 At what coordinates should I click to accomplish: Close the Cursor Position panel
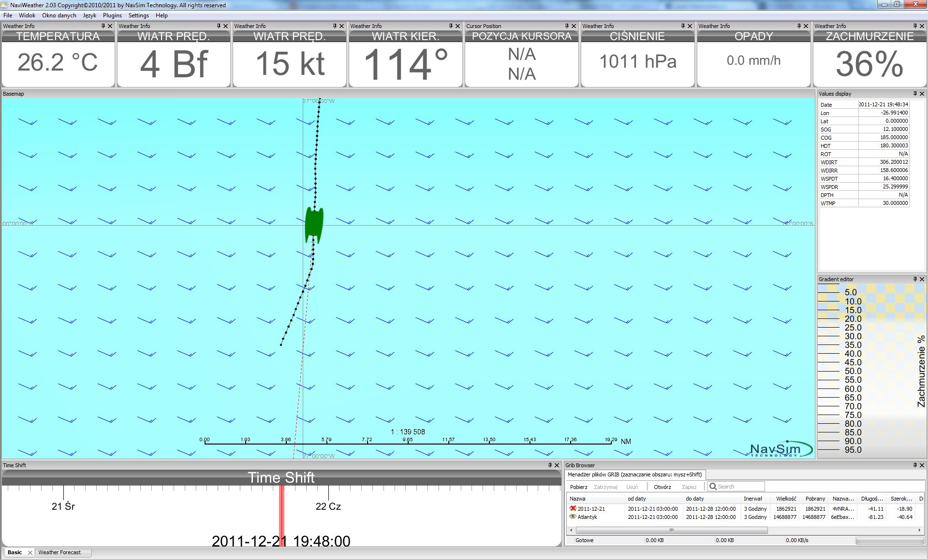tap(574, 26)
